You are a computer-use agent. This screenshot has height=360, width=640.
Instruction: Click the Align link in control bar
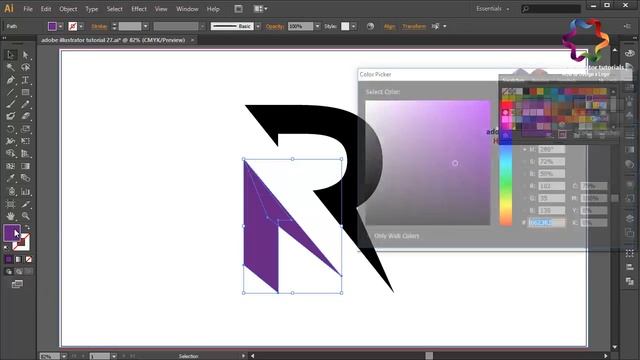(389, 26)
